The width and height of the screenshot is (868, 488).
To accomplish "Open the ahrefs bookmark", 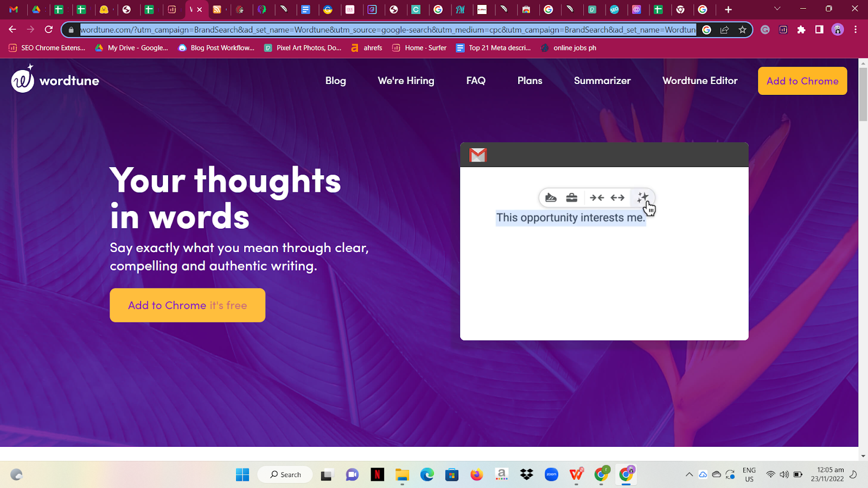I will (367, 48).
